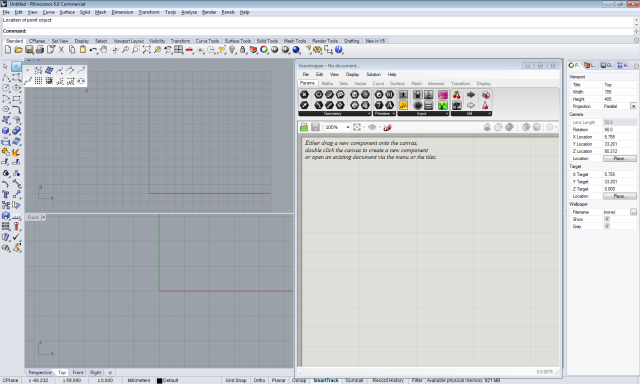Click Target Location Place button

tap(620, 196)
